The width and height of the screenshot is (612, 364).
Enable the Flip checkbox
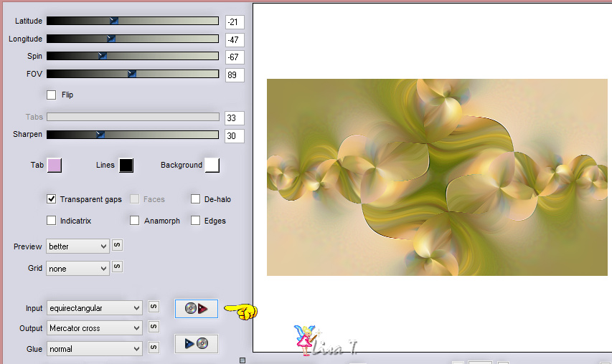pyautogui.click(x=51, y=95)
